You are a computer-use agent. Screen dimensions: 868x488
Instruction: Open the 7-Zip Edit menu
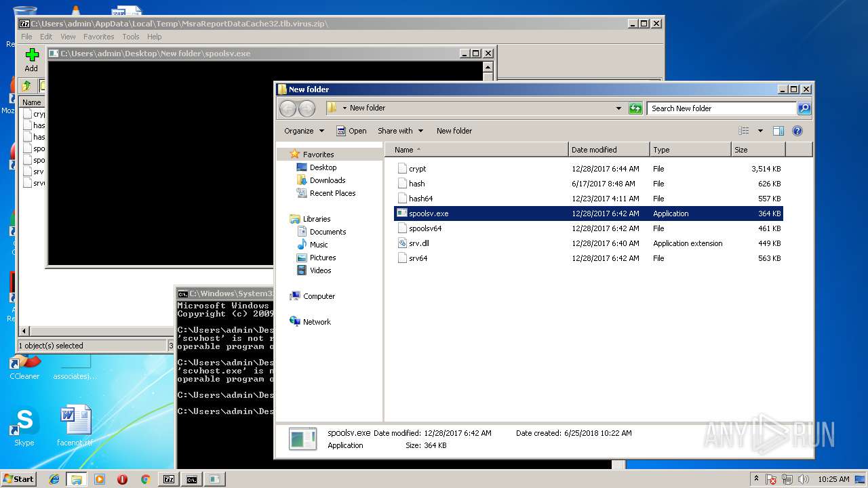point(46,37)
